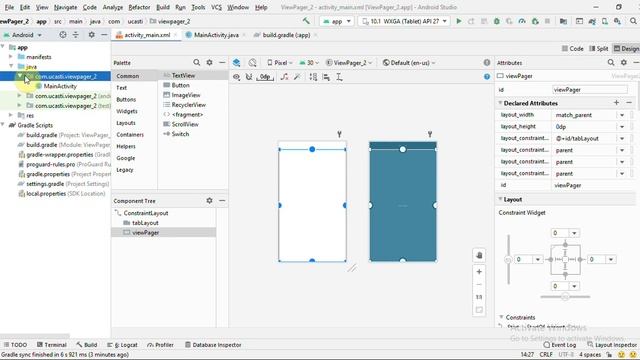Minimize the Palette panel
This screenshot has height=360, width=640.
pyautogui.click(x=222, y=62)
